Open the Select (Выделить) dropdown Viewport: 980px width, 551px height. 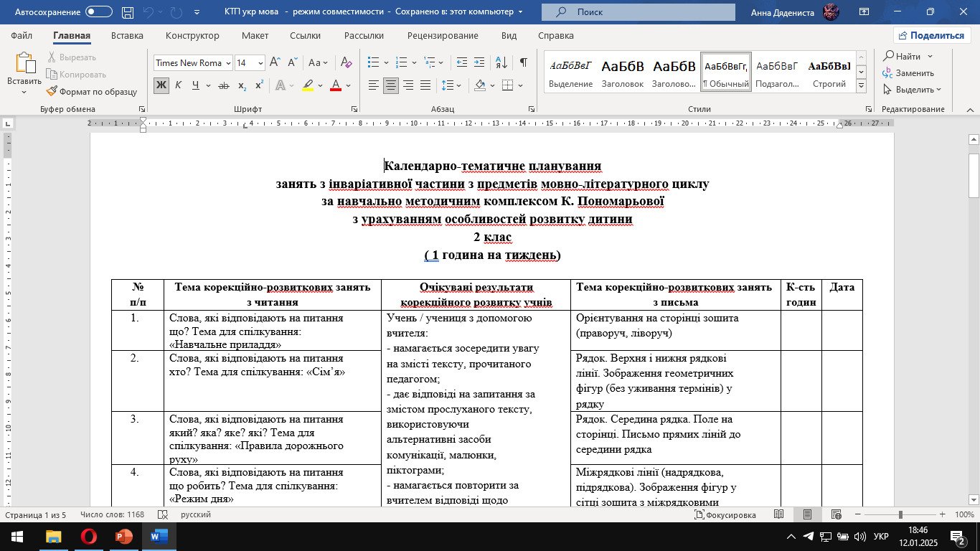pyautogui.click(x=912, y=90)
